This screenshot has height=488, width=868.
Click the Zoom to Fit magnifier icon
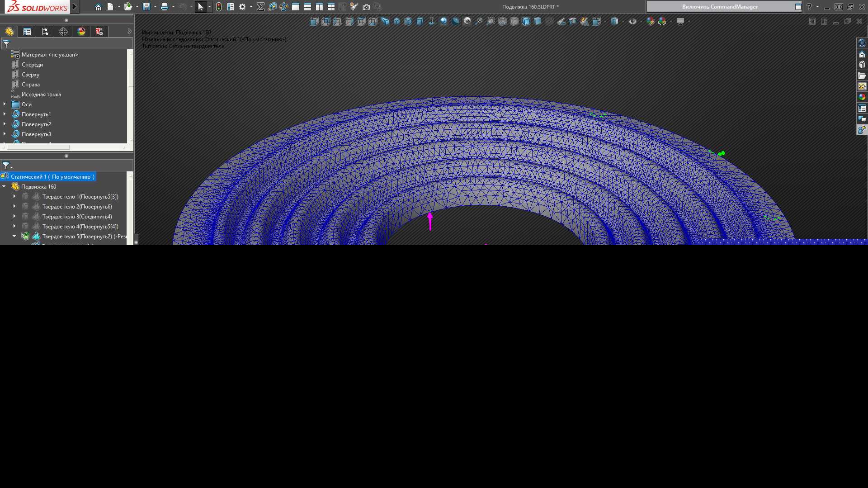click(479, 21)
